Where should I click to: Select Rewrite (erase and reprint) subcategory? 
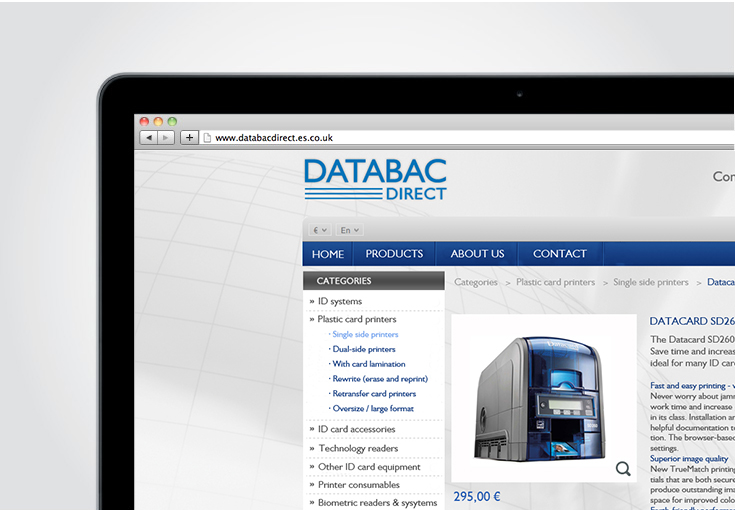click(x=380, y=379)
